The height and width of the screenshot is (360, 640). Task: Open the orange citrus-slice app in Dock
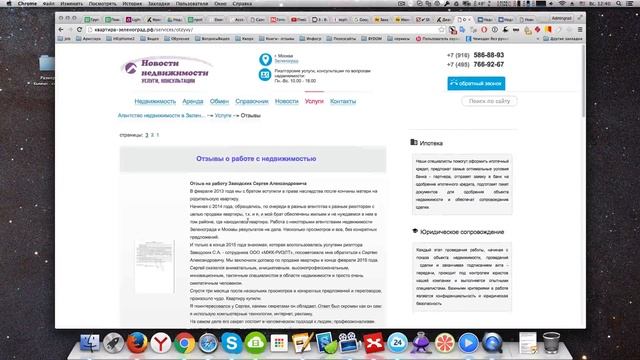[444, 343]
